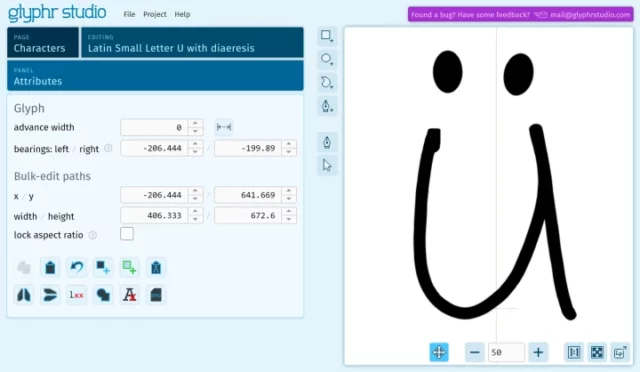Select the new path tool
640x372 pixels.
tap(327, 82)
